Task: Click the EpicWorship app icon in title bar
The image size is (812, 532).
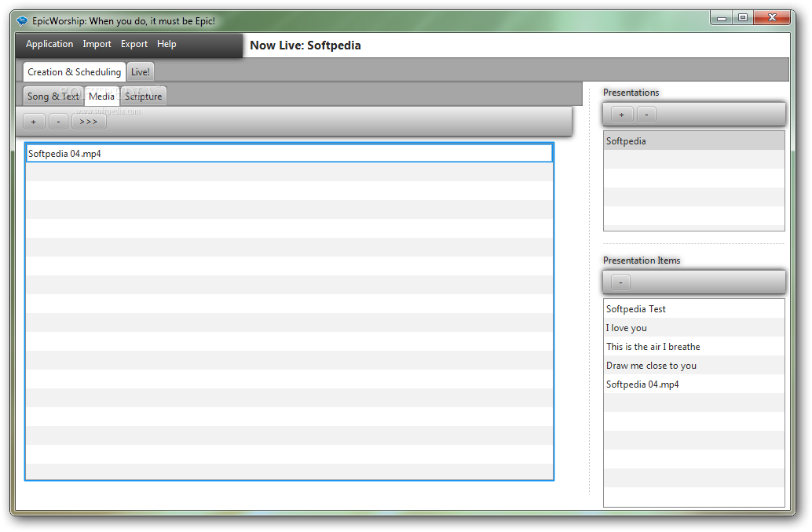Action: (22, 20)
